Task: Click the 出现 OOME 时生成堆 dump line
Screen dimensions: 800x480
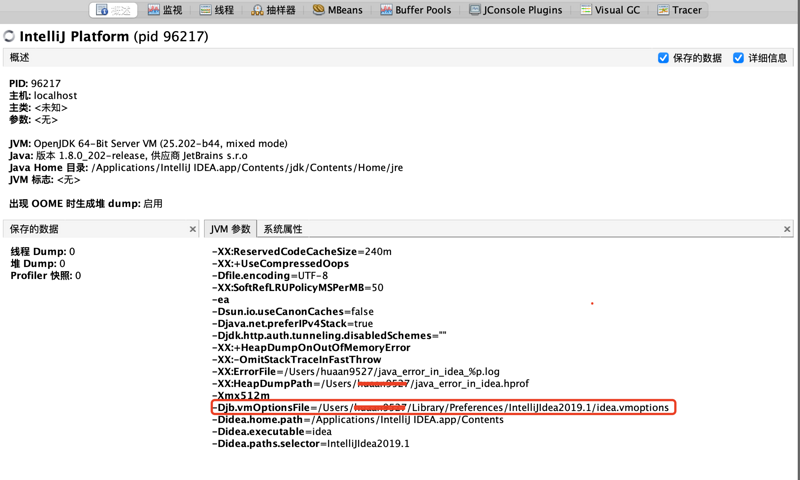Action: click(86, 204)
